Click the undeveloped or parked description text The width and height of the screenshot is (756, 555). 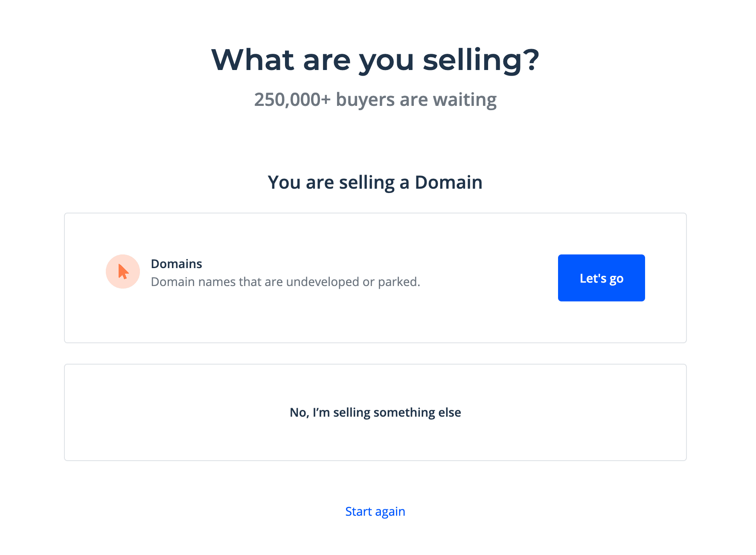[x=286, y=281]
